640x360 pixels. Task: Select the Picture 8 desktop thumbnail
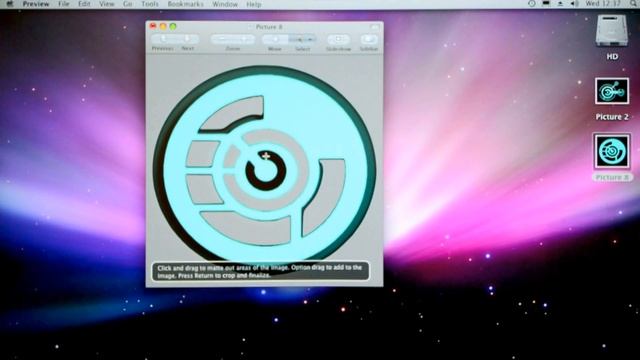click(612, 151)
